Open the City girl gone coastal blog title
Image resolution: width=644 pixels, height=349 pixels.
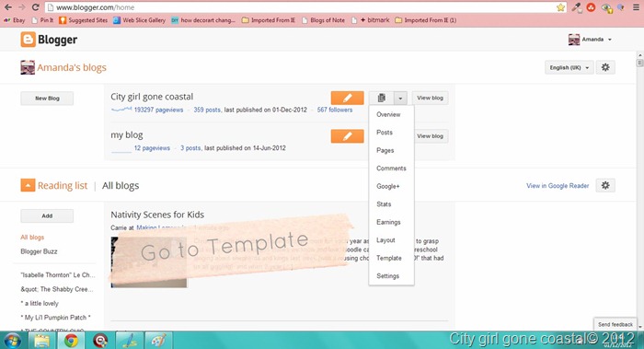click(x=152, y=97)
